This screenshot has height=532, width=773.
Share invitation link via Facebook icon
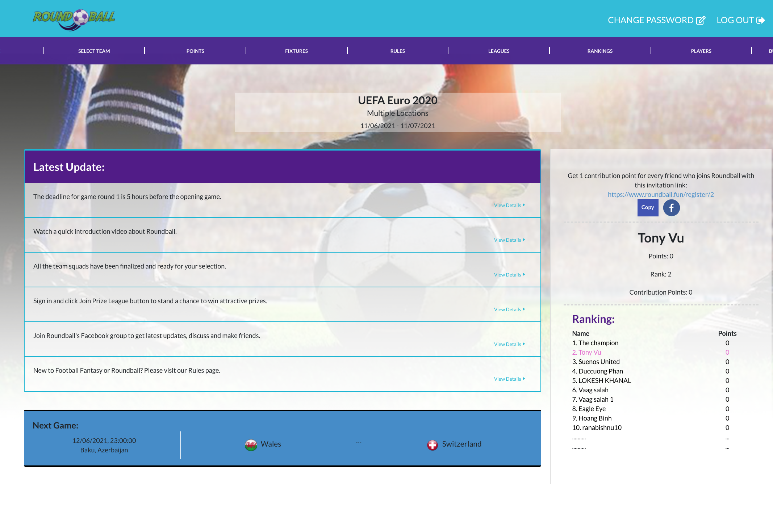point(671,208)
